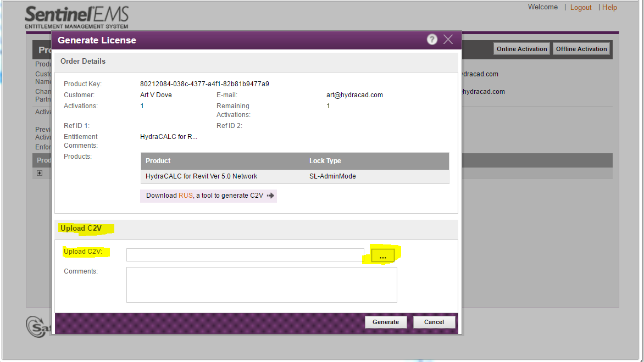Viewport: 644px width, 362px height.
Task: Click the Sentinel EMS logo
Action: tap(77, 17)
